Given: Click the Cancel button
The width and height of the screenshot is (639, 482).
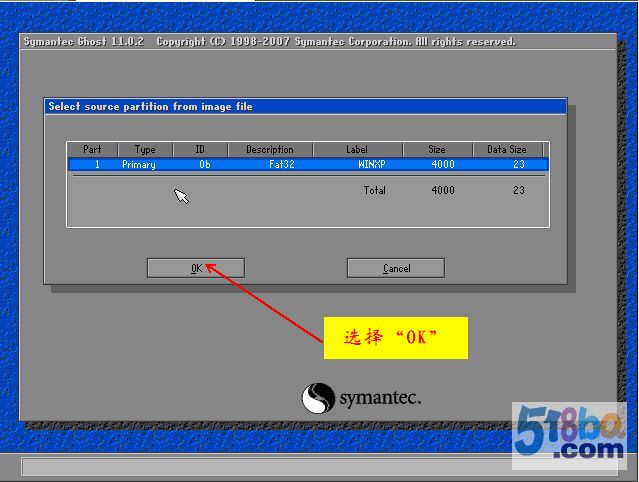Looking at the screenshot, I should tap(396, 268).
